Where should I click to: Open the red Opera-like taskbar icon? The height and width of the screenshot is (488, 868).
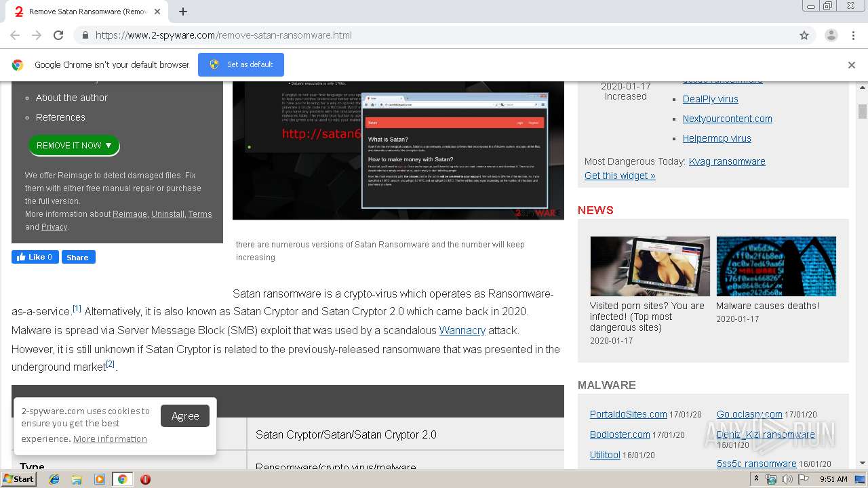(x=145, y=479)
